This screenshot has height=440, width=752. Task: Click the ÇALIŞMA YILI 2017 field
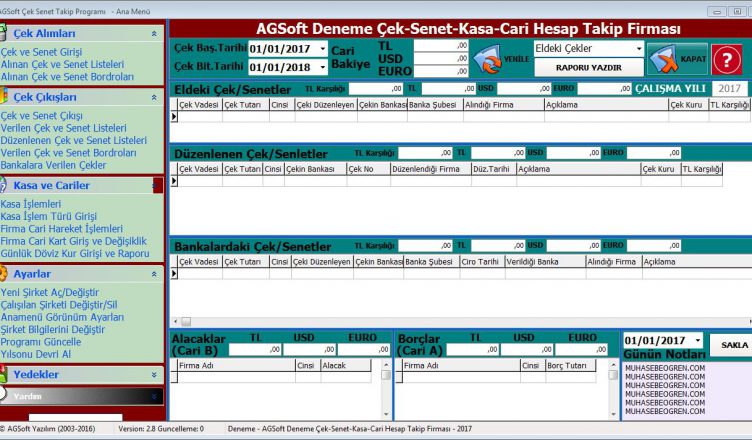(x=729, y=89)
